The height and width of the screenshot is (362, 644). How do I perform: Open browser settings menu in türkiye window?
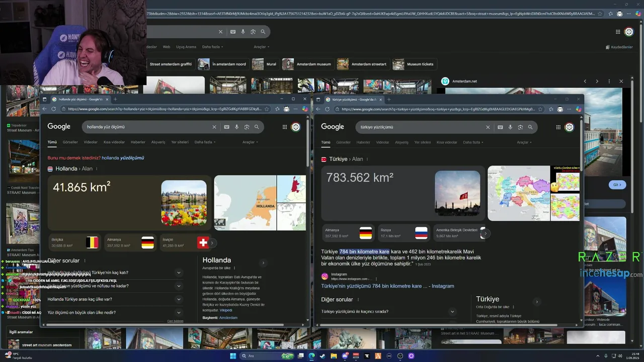click(x=570, y=109)
